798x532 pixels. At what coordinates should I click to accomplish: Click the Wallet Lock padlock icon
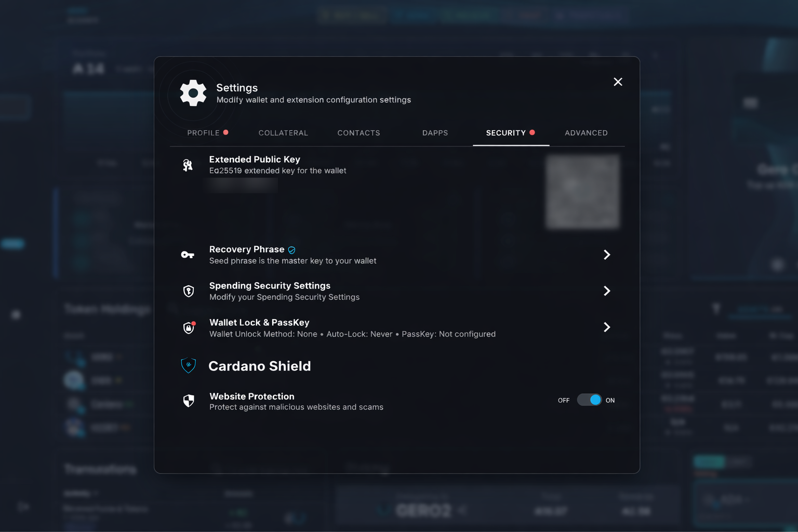coord(188,328)
